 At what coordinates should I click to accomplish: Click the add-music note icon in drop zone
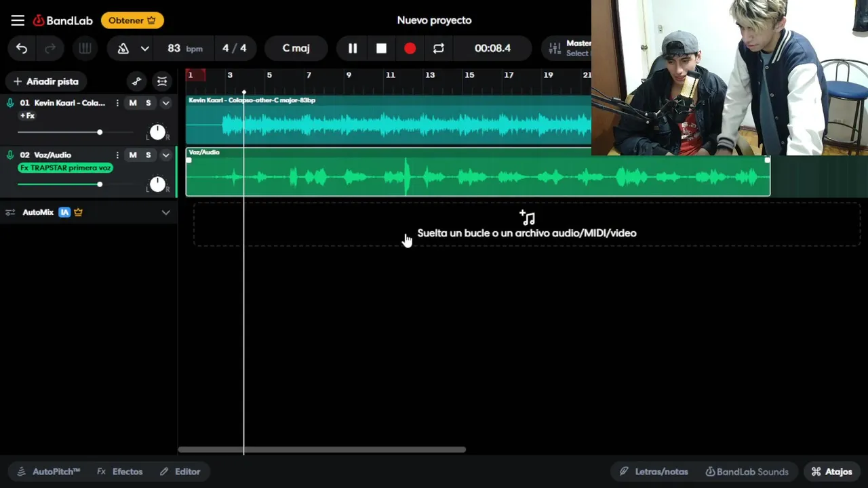click(x=527, y=218)
